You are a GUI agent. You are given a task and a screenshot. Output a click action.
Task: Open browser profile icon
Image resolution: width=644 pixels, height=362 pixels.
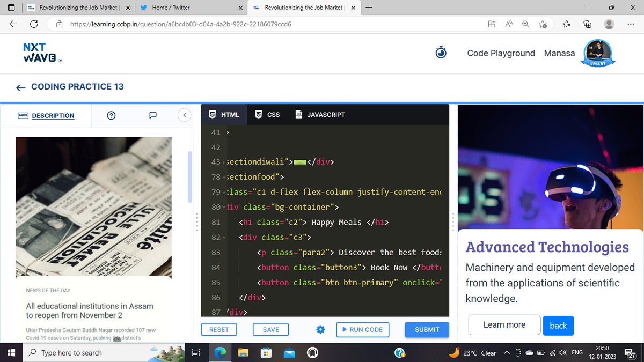(609, 24)
